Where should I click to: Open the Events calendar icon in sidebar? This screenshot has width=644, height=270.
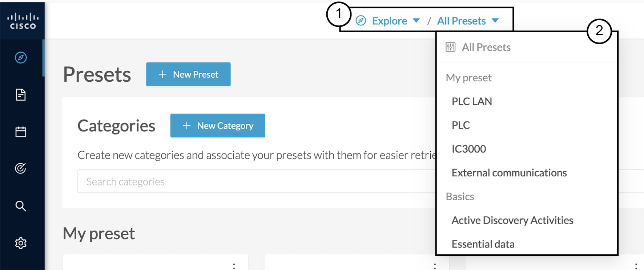pyautogui.click(x=21, y=132)
